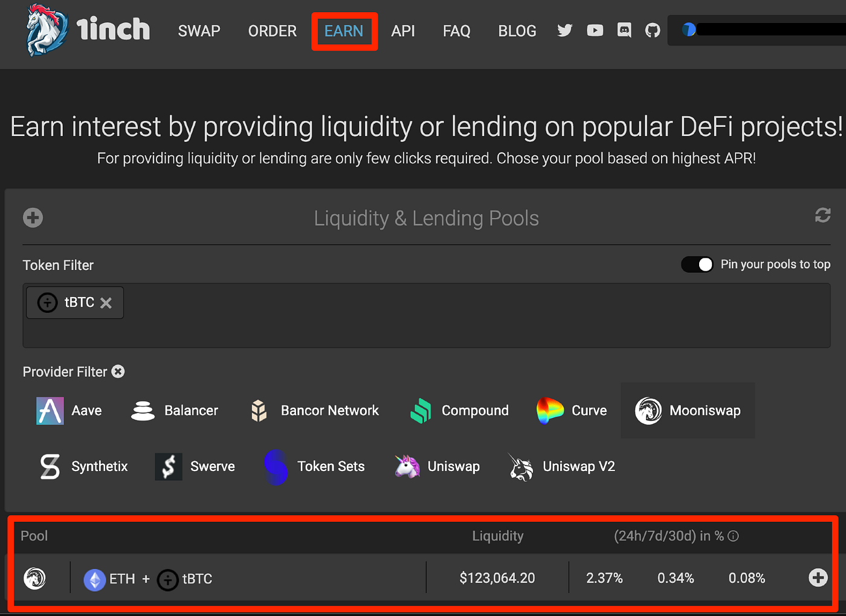The height and width of the screenshot is (616, 846).
Task: Select the Aave provider icon
Action: (50, 411)
